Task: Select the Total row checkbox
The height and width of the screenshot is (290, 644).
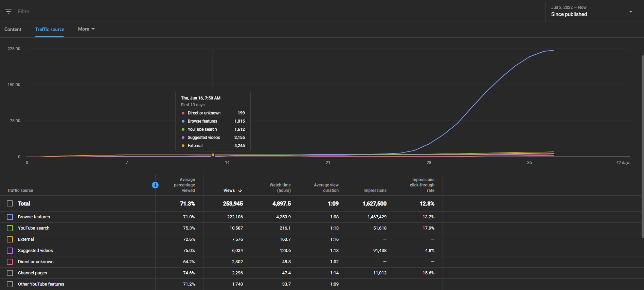Action: click(10, 203)
